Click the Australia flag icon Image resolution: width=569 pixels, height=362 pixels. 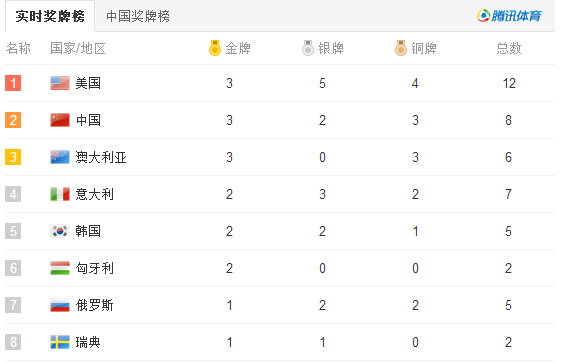pos(60,157)
